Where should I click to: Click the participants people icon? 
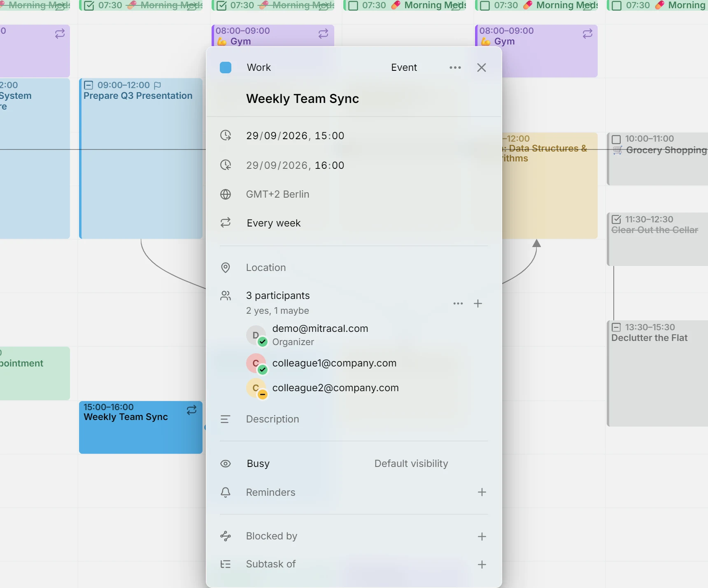(x=226, y=296)
